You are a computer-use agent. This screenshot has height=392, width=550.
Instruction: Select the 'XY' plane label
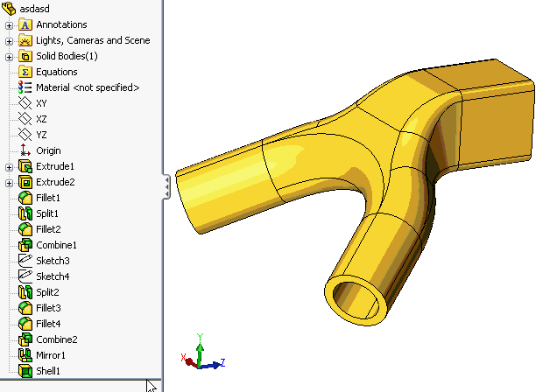pos(41,103)
